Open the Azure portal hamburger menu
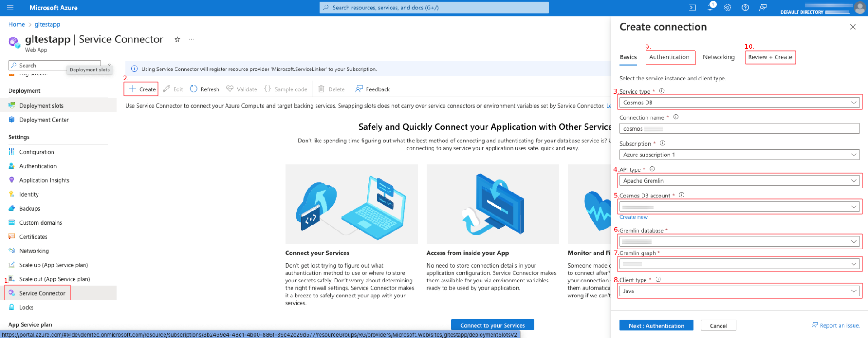Image resolution: width=868 pixels, height=338 pixels. (x=10, y=8)
